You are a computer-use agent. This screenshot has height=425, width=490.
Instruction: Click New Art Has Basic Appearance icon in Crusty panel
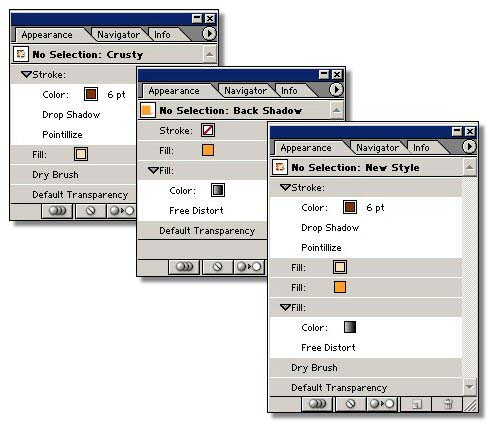click(x=57, y=211)
